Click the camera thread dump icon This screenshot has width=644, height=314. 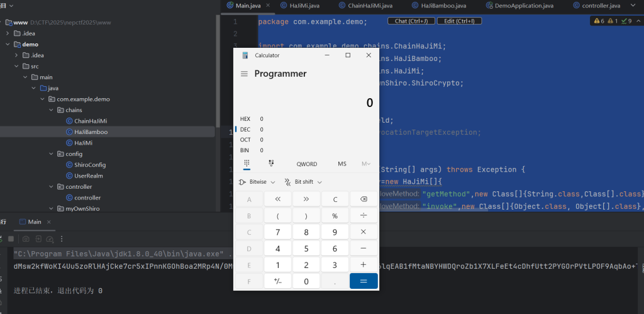point(26,239)
